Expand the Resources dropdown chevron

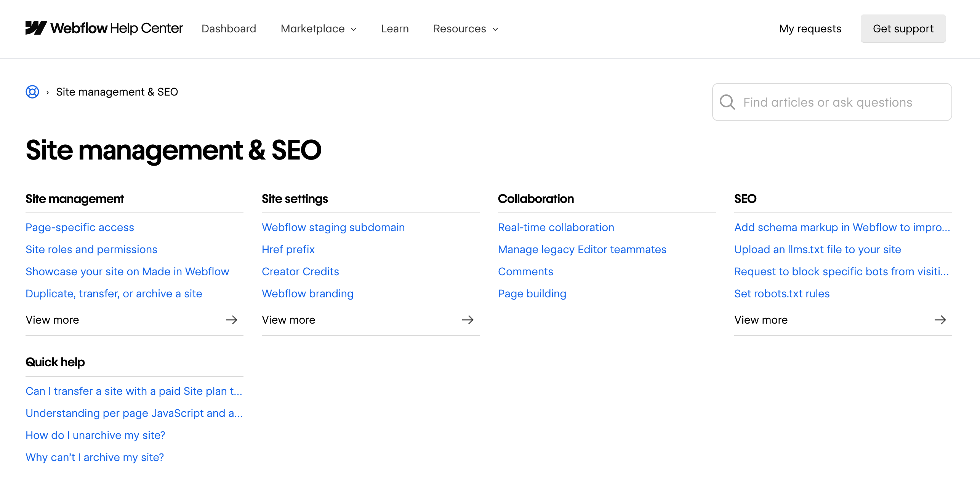pyautogui.click(x=495, y=29)
